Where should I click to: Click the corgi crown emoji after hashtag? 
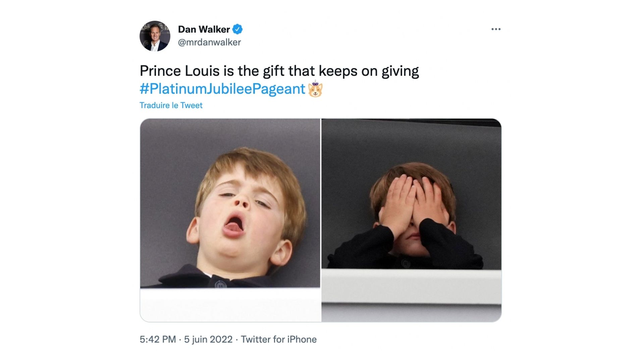tap(315, 89)
